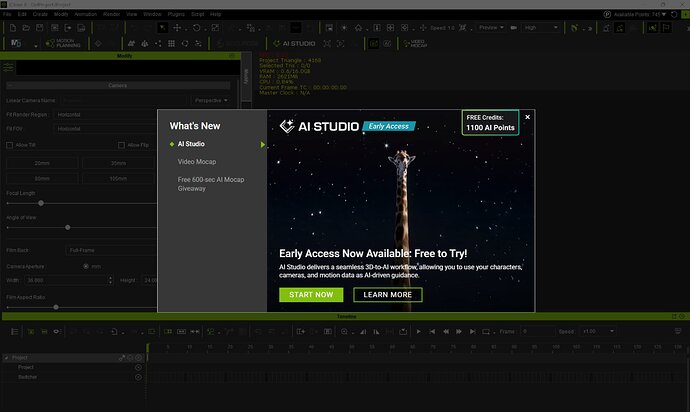Open the Help menu
Screen dimensions: 690x412
pos(215,14)
